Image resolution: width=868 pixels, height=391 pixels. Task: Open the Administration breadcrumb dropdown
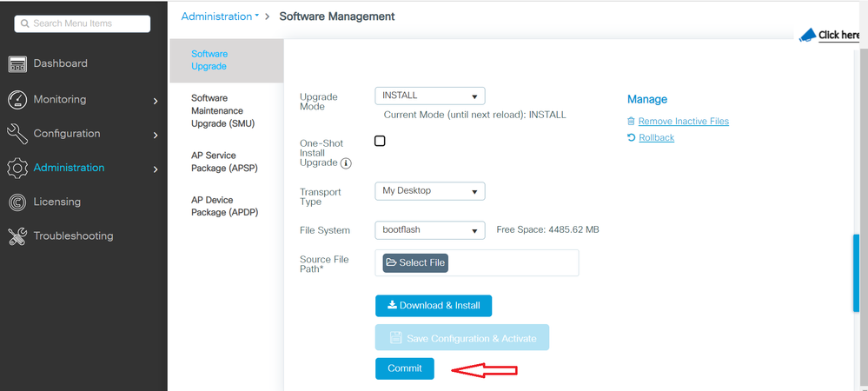221,17
